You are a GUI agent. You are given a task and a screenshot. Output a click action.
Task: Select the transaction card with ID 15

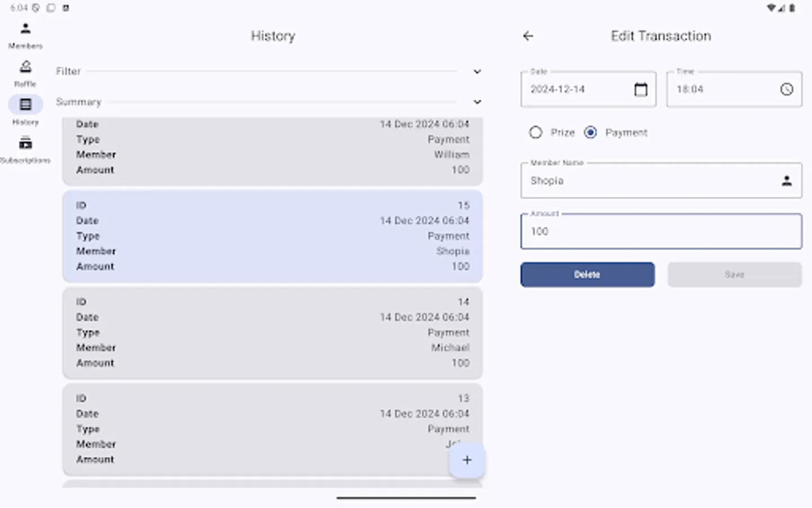272,237
